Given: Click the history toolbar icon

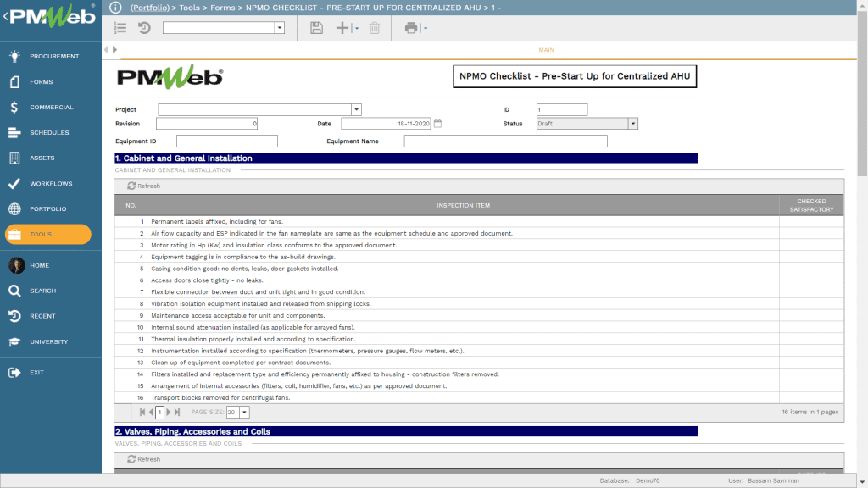Looking at the screenshot, I should coord(144,28).
